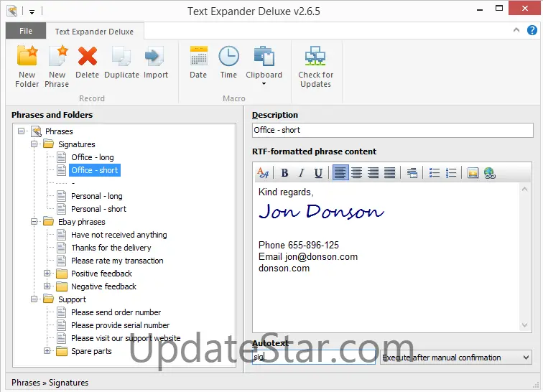This screenshot has height=392, width=543.
Task: Click the Phrases root icon
Action: (x=37, y=131)
